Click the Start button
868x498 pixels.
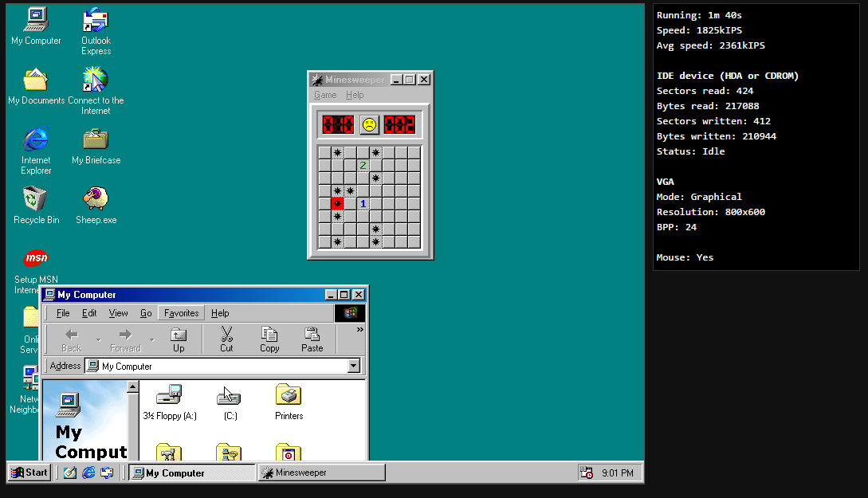click(x=29, y=473)
